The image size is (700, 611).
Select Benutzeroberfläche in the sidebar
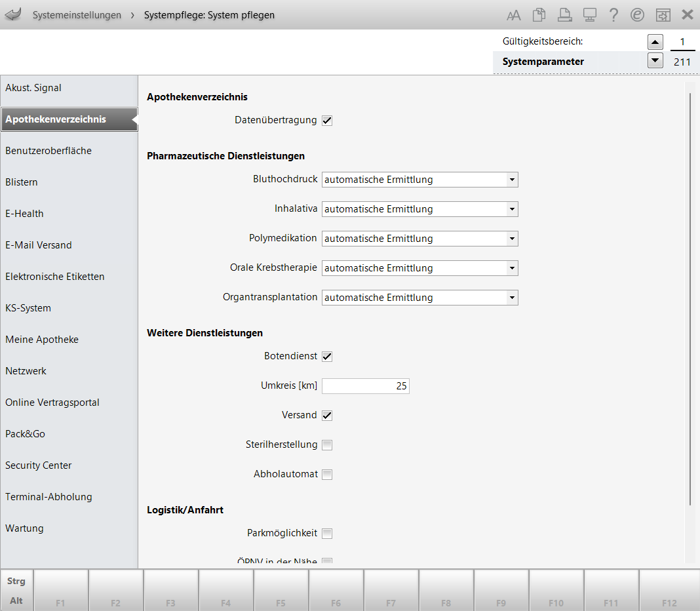49,151
